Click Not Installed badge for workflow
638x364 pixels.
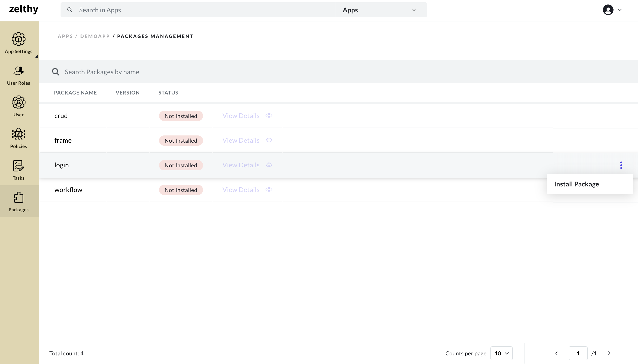[181, 190]
